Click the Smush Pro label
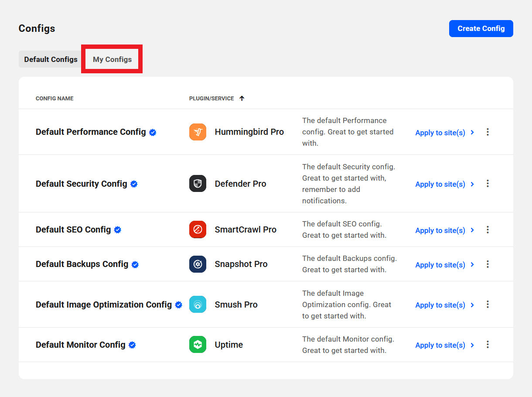This screenshot has width=532, height=397. (236, 305)
